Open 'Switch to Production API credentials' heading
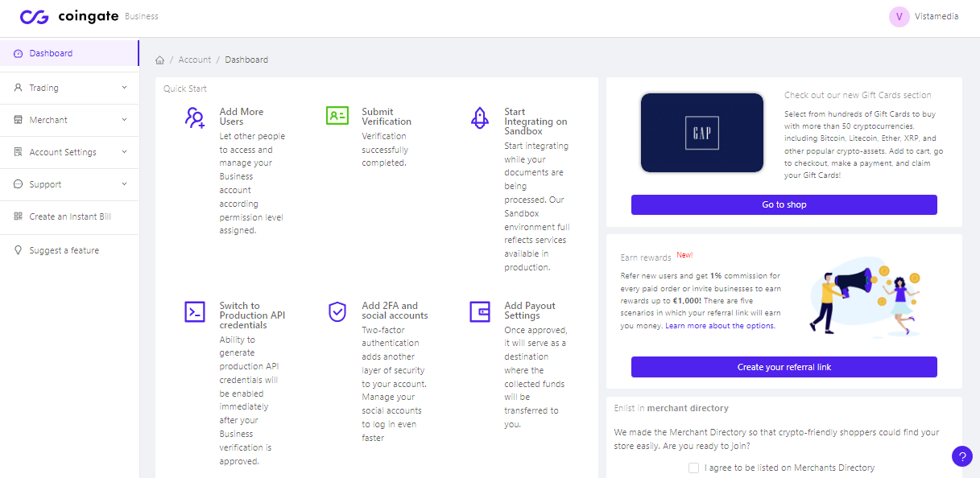This screenshot has width=980, height=478. pyautogui.click(x=252, y=315)
